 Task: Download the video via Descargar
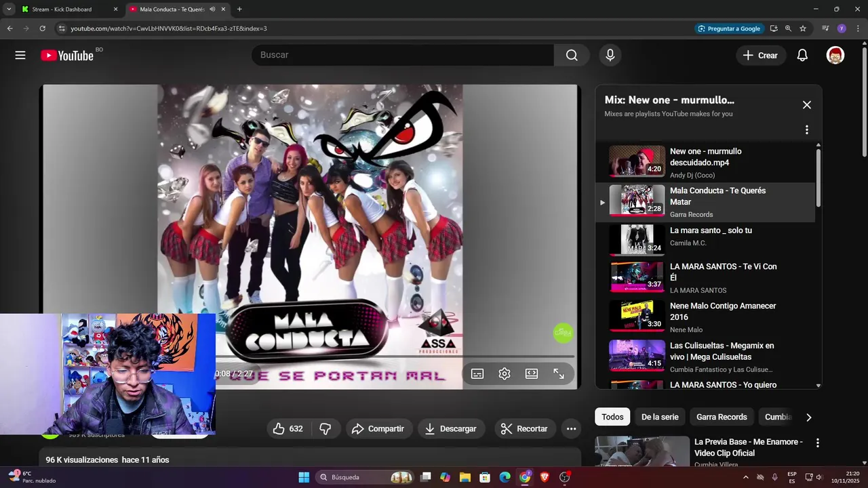(x=450, y=428)
